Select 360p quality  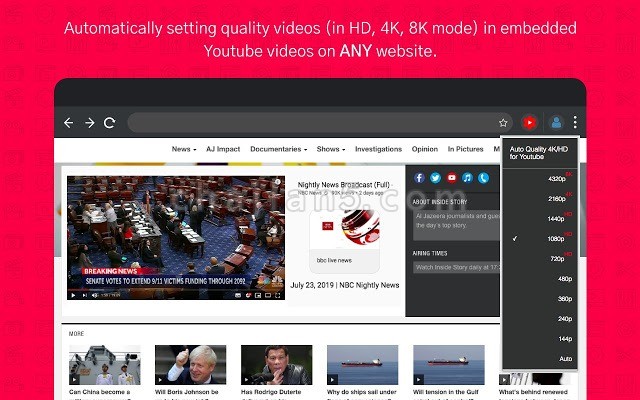coord(540,299)
